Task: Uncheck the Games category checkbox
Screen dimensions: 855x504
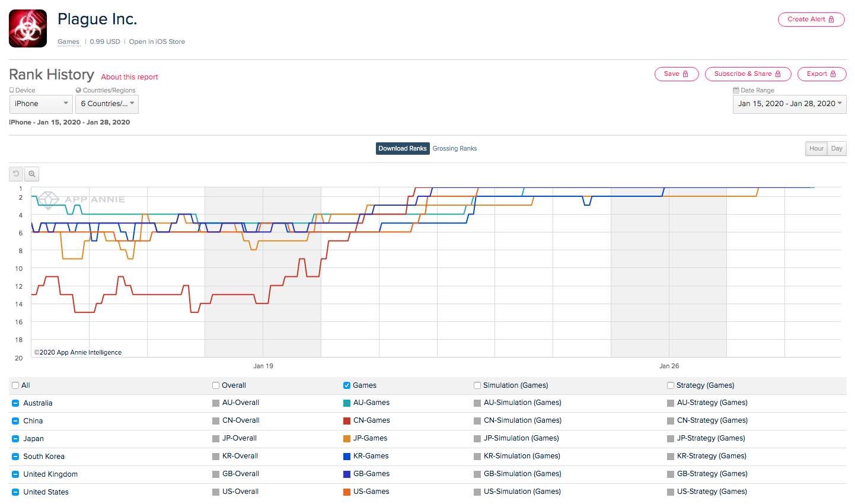Action: pos(347,385)
